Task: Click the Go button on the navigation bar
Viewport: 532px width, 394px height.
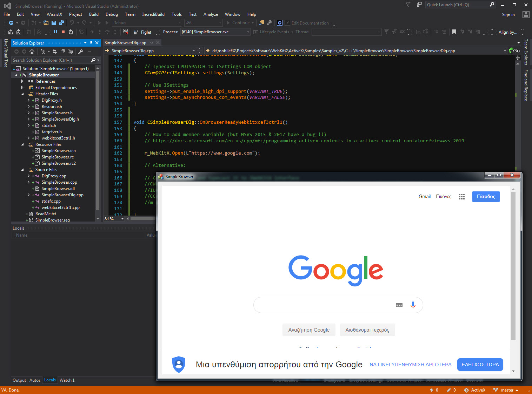Action: tap(514, 51)
